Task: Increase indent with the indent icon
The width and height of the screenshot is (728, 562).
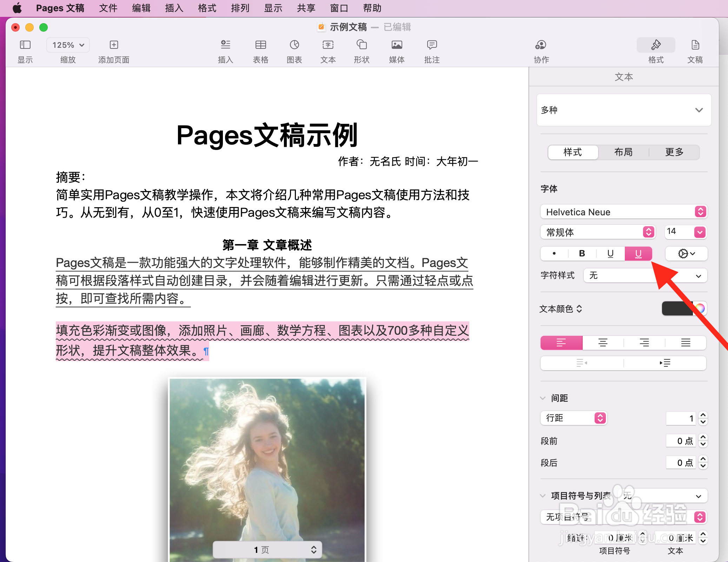Action: point(665,363)
